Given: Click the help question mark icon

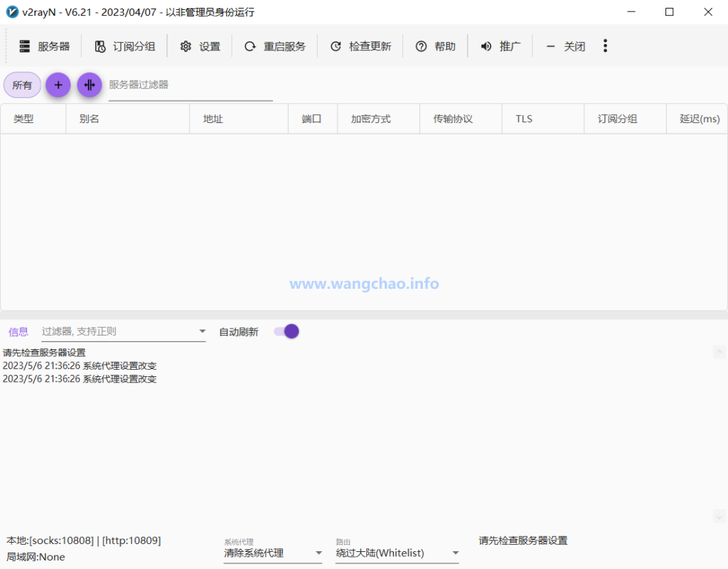Looking at the screenshot, I should click(421, 46).
